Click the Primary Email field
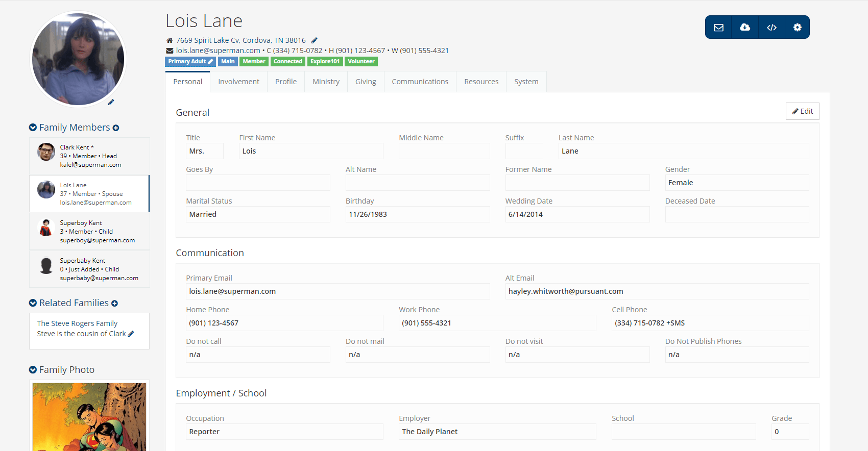 tap(338, 291)
